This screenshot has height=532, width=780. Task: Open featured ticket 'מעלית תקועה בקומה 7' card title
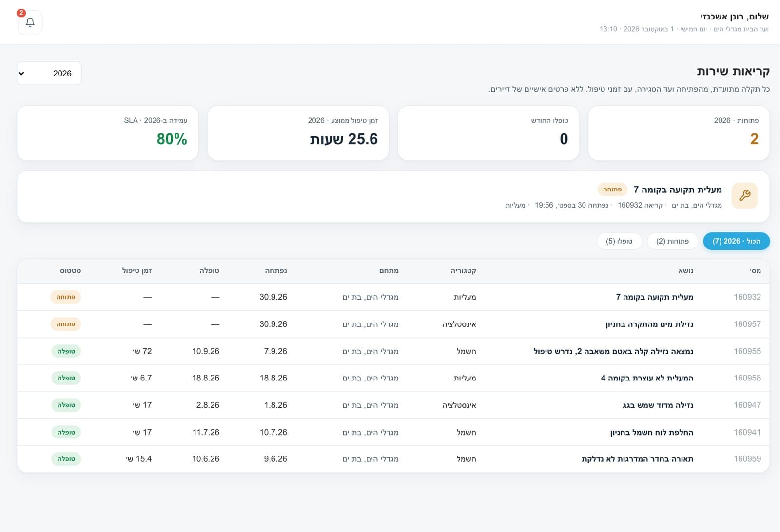(x=678, y=190)
